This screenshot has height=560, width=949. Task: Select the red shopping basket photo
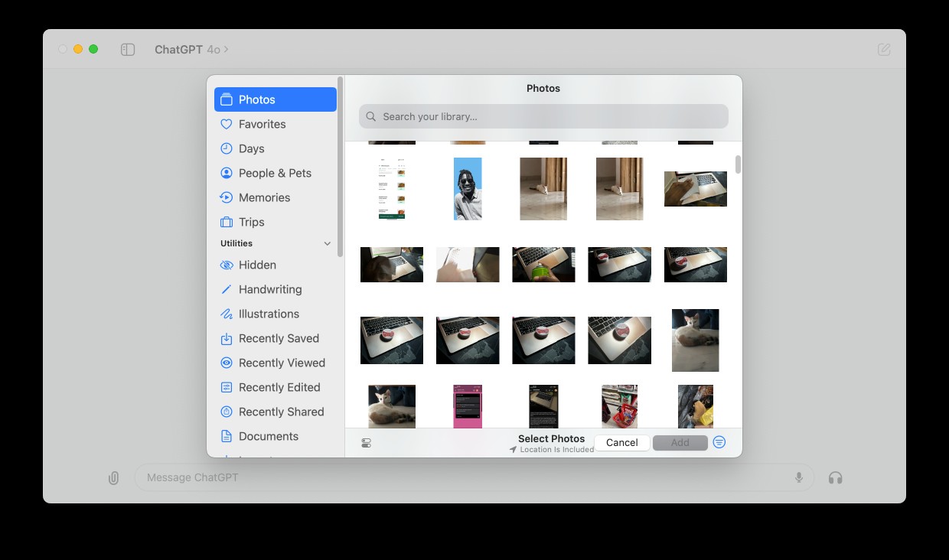pyautogui.click(x=620, y=406)
